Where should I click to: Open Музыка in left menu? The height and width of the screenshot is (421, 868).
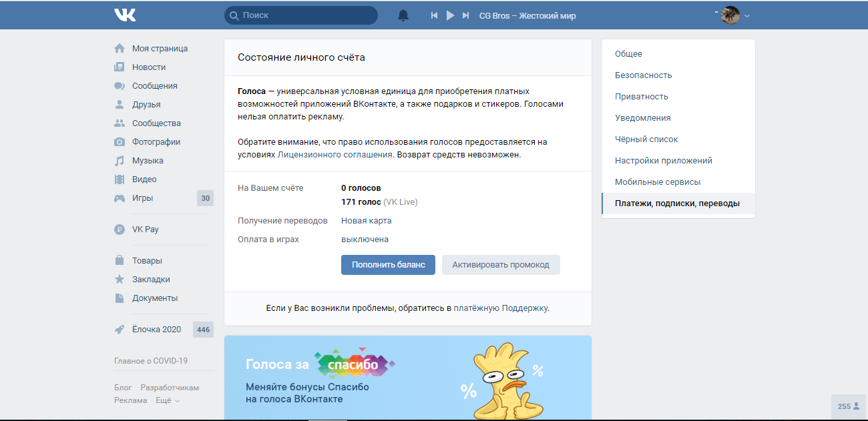tap(148, 160)
